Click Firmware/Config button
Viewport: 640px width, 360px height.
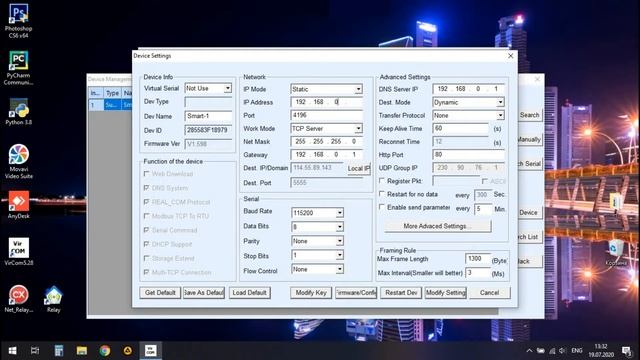pos(356,293)
